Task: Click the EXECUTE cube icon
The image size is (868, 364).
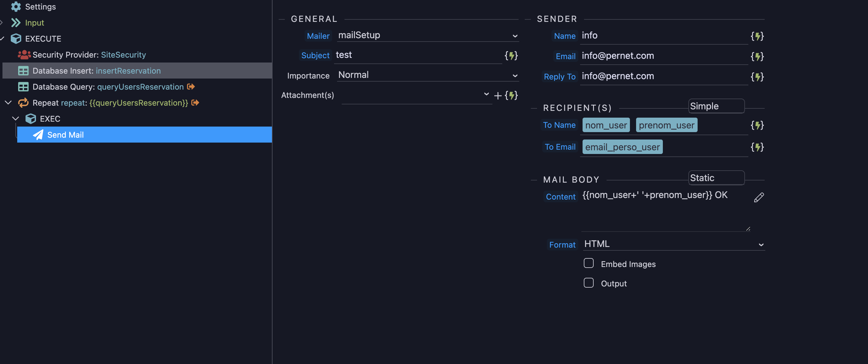Action: coord(16,38)
